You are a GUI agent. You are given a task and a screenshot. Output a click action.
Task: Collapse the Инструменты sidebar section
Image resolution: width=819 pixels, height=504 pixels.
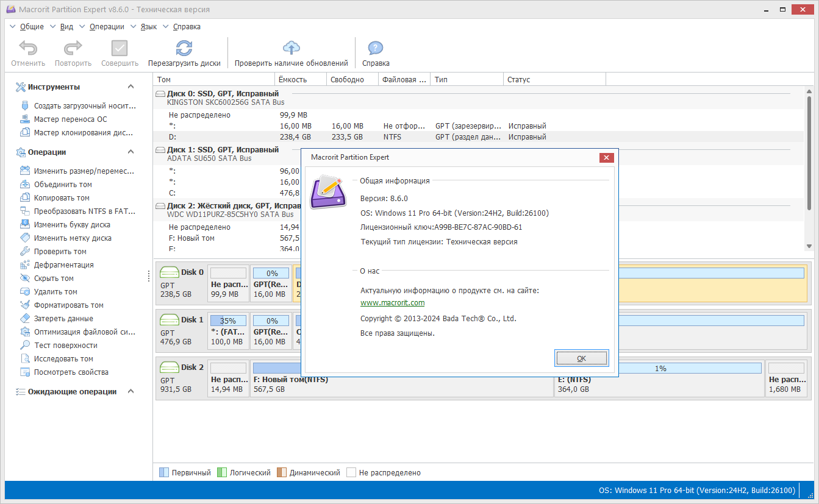tap(131, 87)
